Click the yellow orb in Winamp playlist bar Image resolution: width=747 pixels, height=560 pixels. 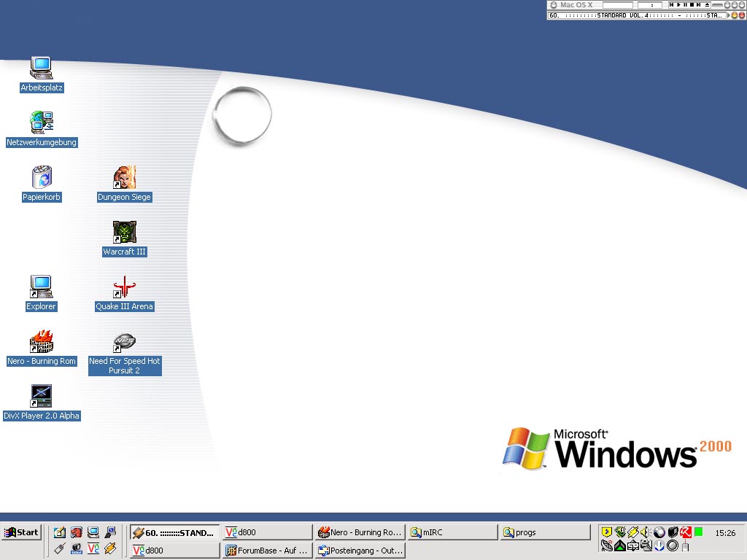click(x=735, y=15)
